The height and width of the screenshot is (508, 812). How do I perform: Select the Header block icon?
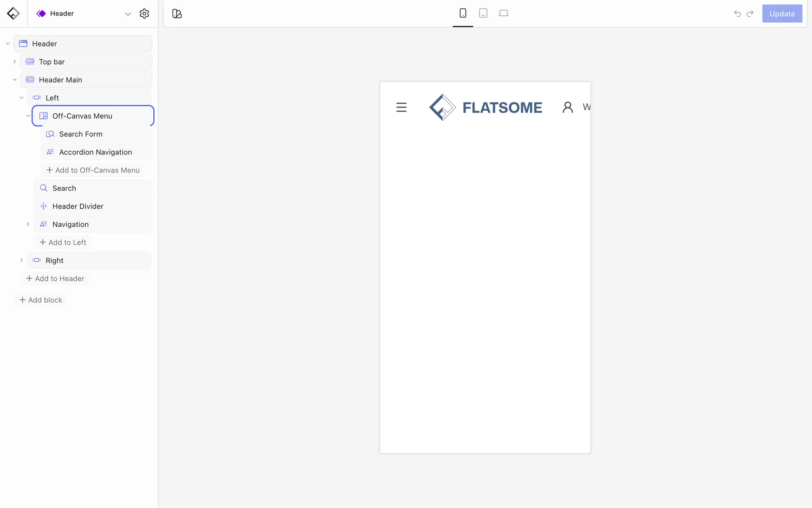(x=23, y=44)
